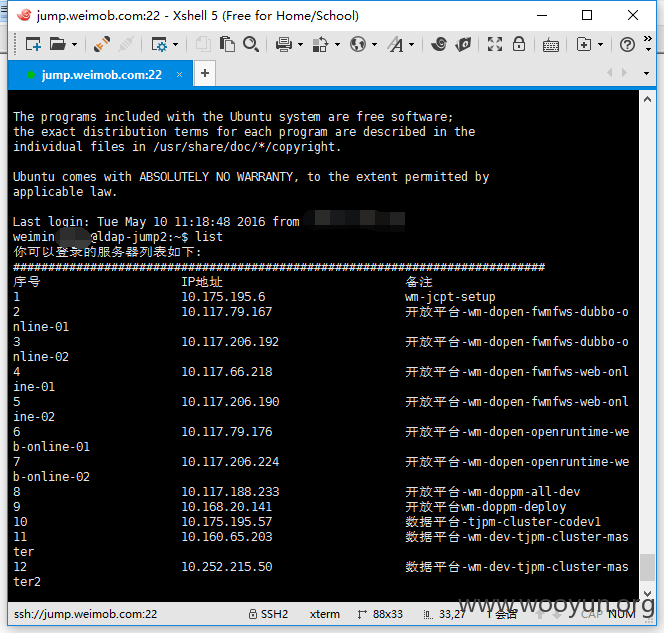The image size is (664, 633).
Task: Click the IP地址 column header
Action: click(202, 282)
